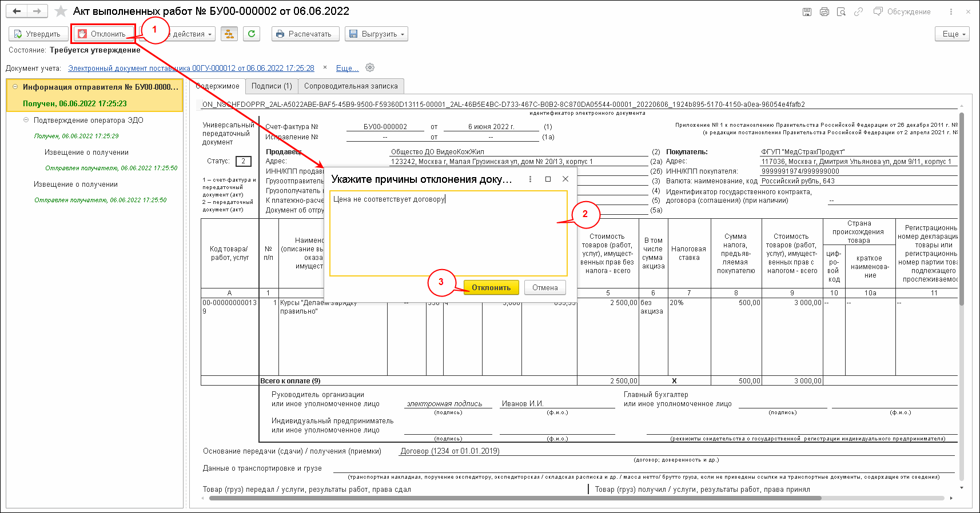Image resolution: width=980 pixels, height=513 pixels.
Task: Click the Утвердить (approve) button
Action: pos(38,34)
